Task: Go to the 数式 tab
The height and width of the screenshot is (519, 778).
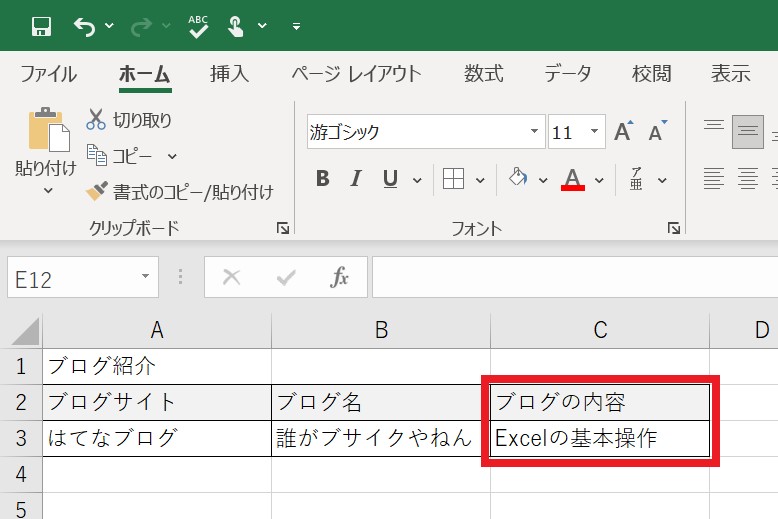Action: click(x=483, y=74)
